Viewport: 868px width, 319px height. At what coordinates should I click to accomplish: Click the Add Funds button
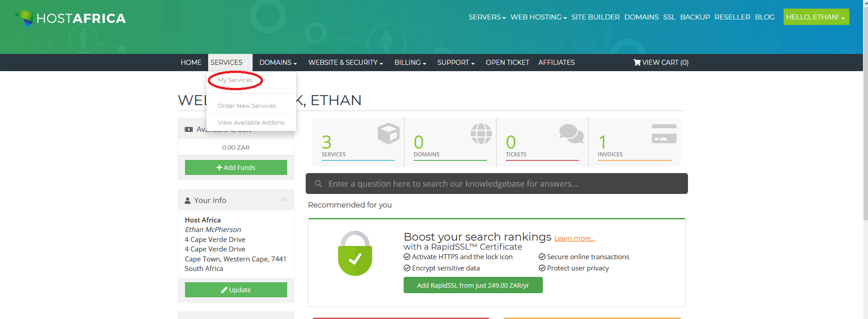coord(236,167)
